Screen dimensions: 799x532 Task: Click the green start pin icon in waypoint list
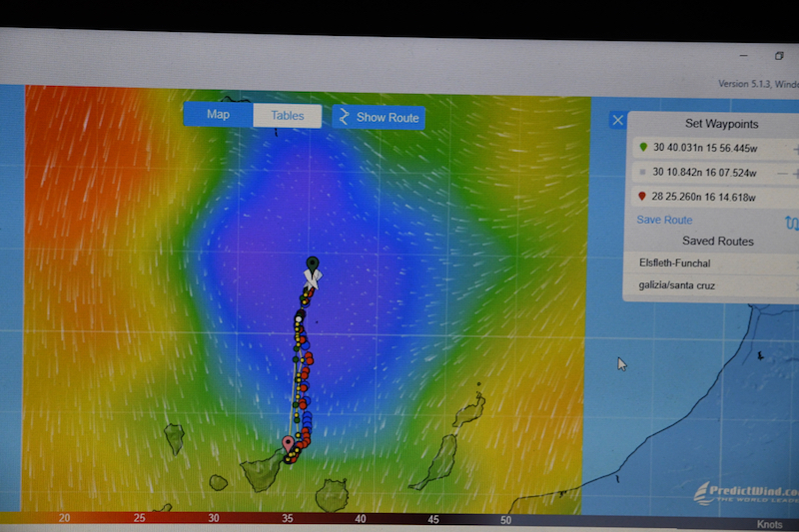click(x=643, y=147)
